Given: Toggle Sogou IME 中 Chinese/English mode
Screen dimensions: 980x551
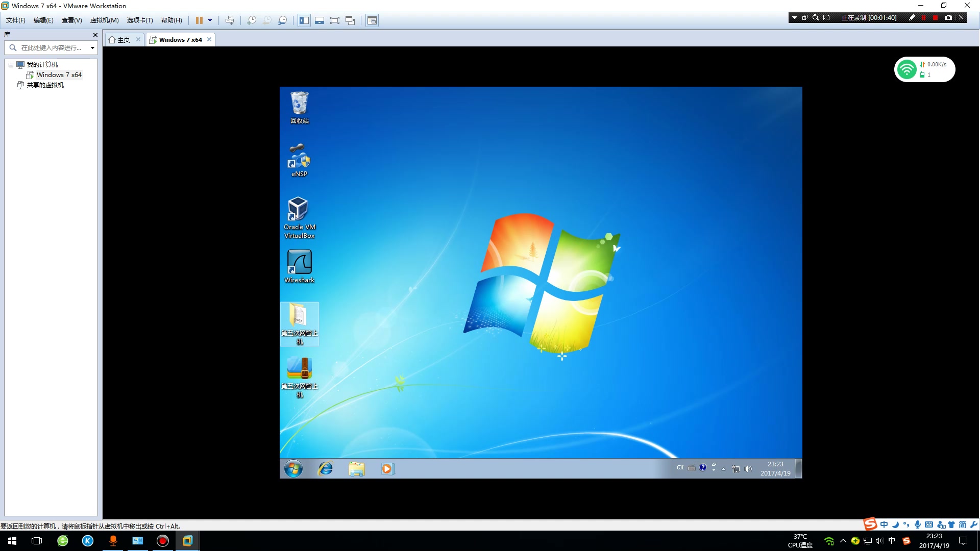Looking at the screenshot, I should pyautogui.click(x=884, y=524).
